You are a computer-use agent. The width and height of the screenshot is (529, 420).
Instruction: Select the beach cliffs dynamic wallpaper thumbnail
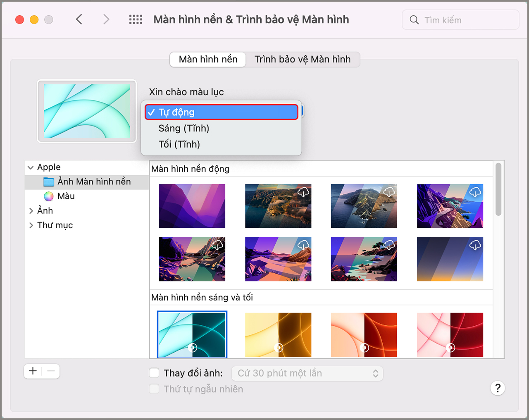click(x=364, y=259)
